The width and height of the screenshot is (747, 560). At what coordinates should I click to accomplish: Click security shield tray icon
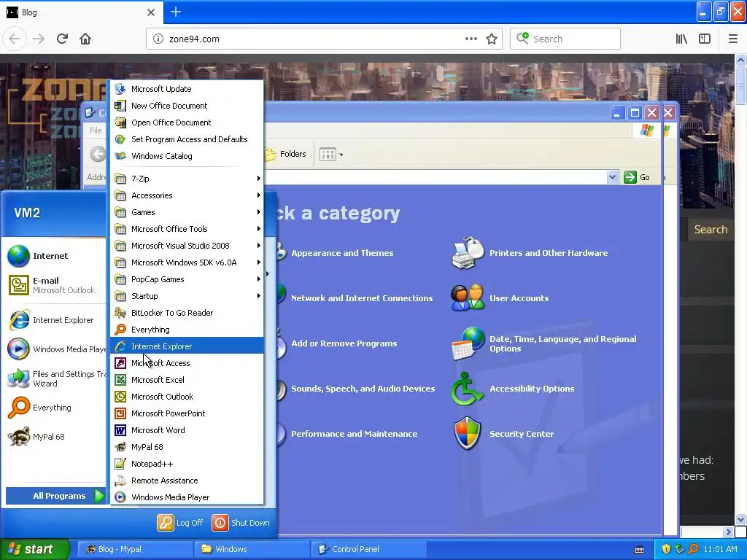coord(666,549)
